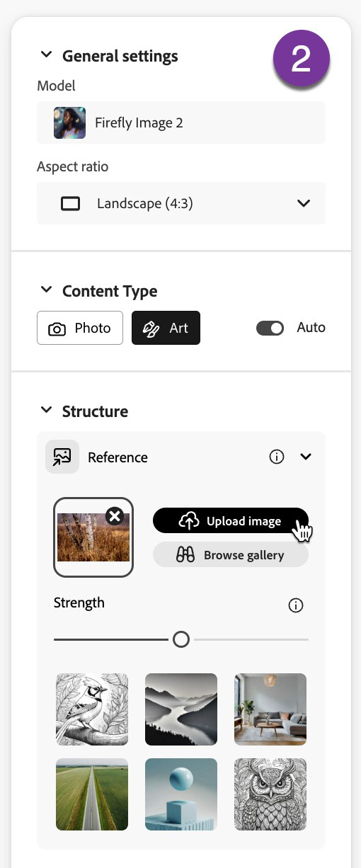Click the Firefly Image 2 model thumbnail icon

70,122
